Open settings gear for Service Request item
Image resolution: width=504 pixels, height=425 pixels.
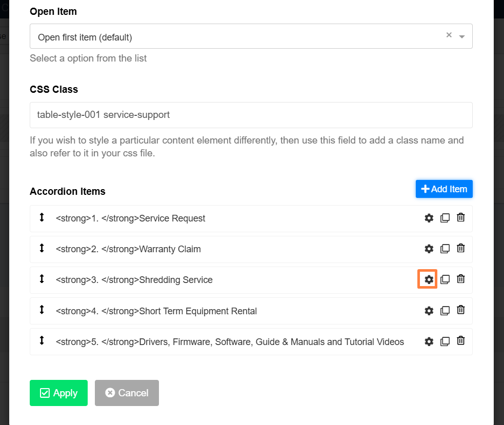429,218
